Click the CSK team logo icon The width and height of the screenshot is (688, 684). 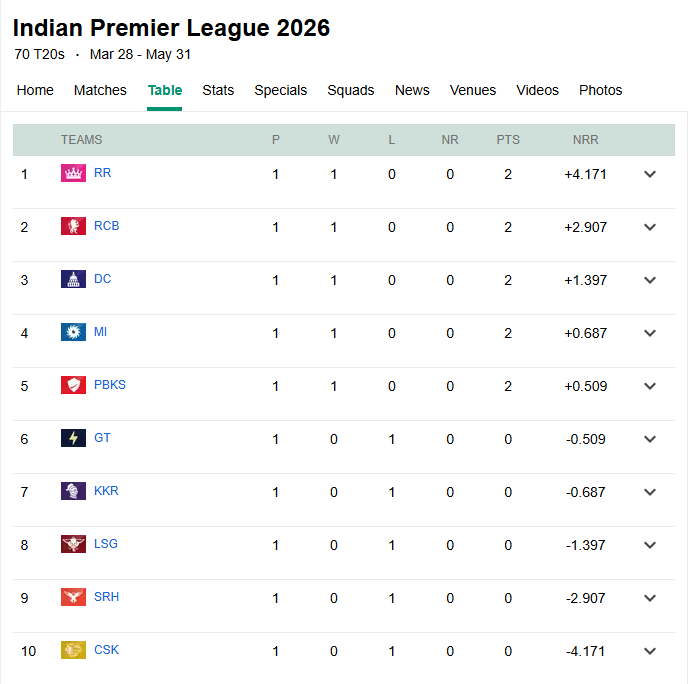point(73,650)
